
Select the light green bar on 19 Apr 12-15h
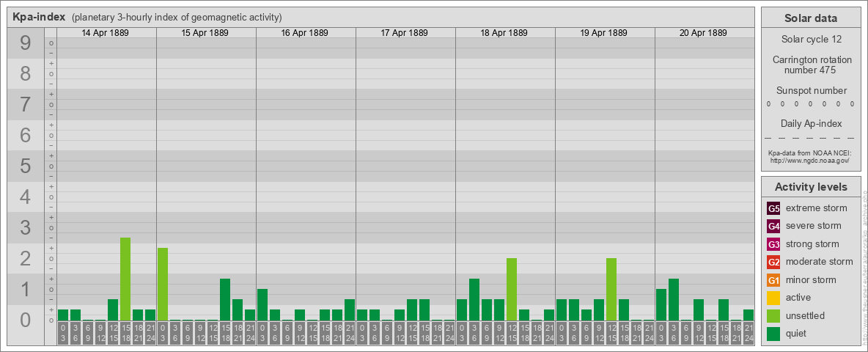(x=611, y=290)
